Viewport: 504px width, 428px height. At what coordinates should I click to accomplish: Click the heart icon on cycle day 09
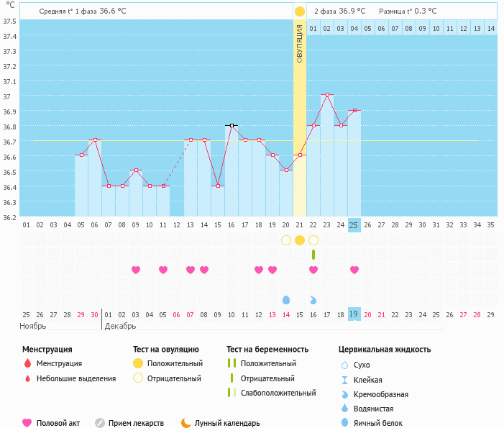(x=136, y=270)
